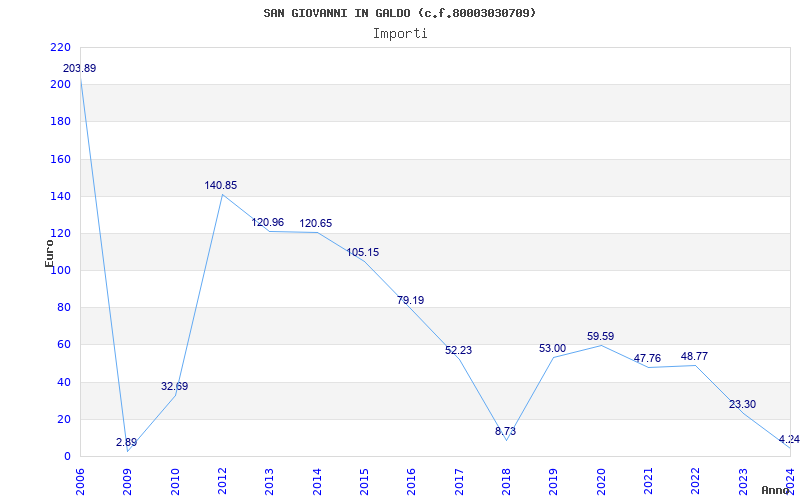This screenshot has height=500, width=800.
Task: Click the data label 2.89
Action: click(127, 442)
